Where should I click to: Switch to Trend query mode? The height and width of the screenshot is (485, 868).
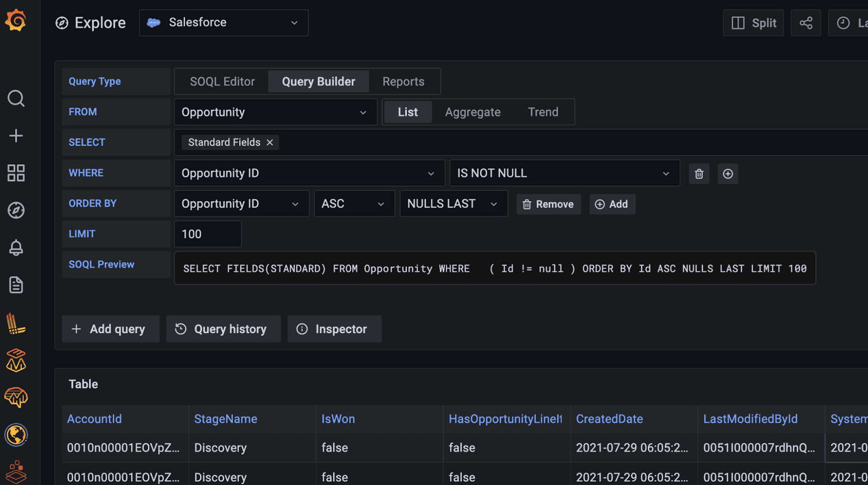pos(543,112)
